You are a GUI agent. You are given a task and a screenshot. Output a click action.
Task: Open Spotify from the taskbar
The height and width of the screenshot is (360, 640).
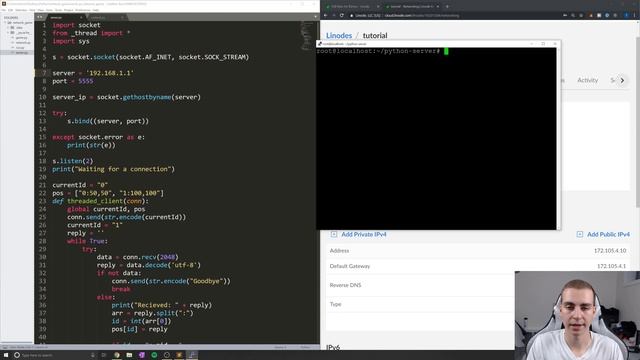pos(154,355)
